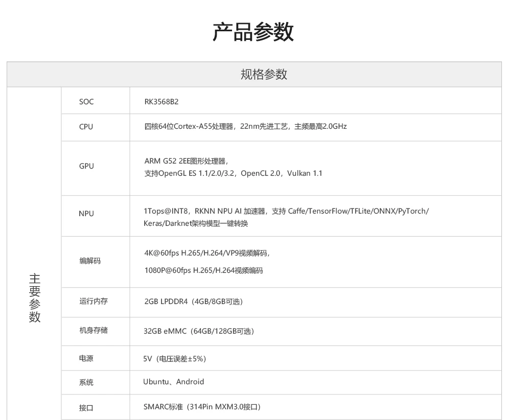The image size is (506, 420).
Task: Select the GPU row label
Action: [86, 166]
